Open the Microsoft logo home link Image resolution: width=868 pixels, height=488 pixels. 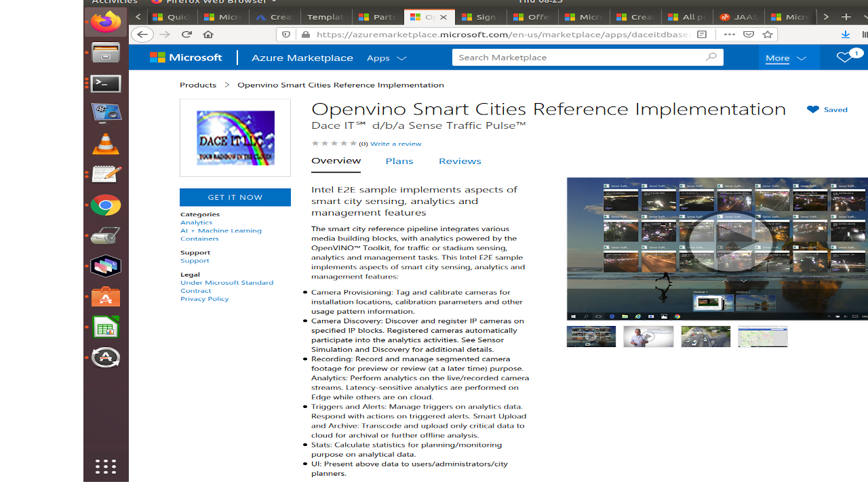186,58
